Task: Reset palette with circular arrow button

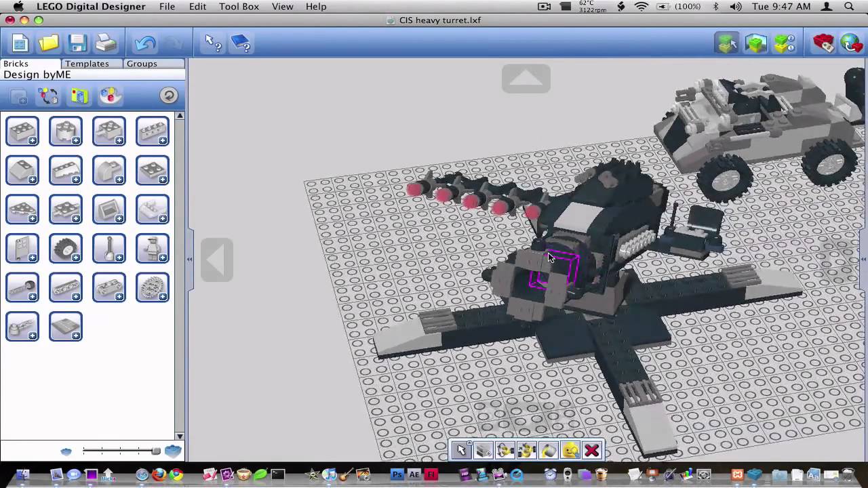Action: coord(169,96)
